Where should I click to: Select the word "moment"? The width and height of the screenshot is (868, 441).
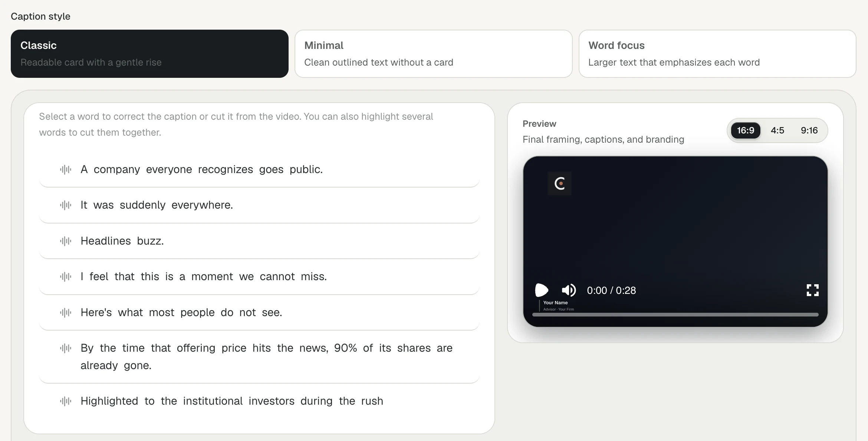tap(212, 276)
